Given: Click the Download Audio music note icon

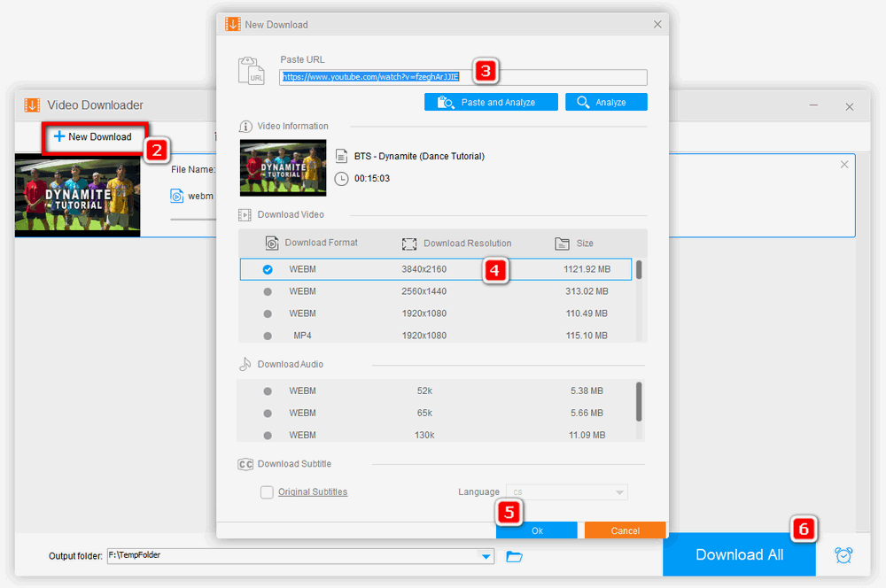Looking at the screenshot, I should [x=245, y=364].
